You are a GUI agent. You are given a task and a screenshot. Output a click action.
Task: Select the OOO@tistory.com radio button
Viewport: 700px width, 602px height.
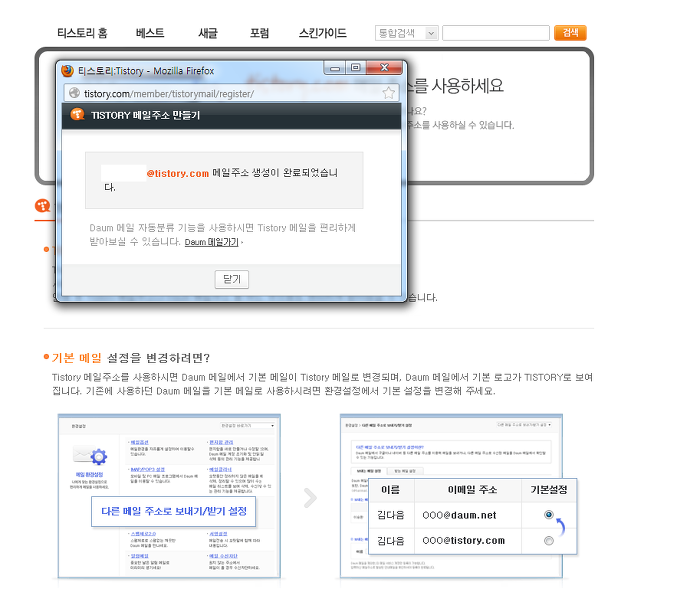(x=549, y=541)
